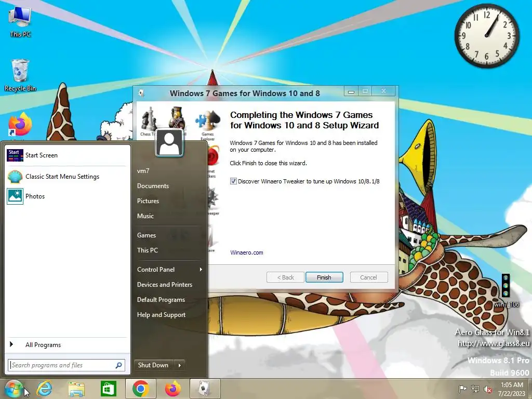Open Documents from start menu
Viewport: 532px width, 399px height.
[153, 186]
